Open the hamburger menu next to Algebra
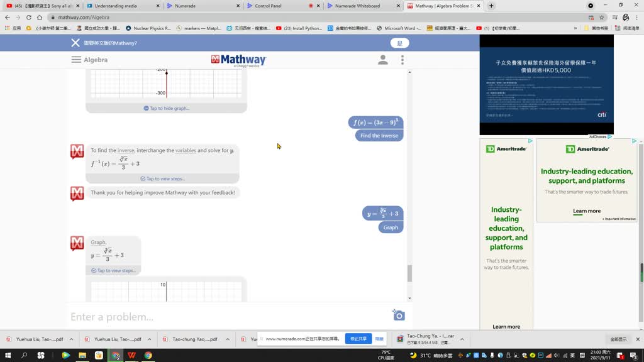 pyautogui.click(x=75, y=60)
